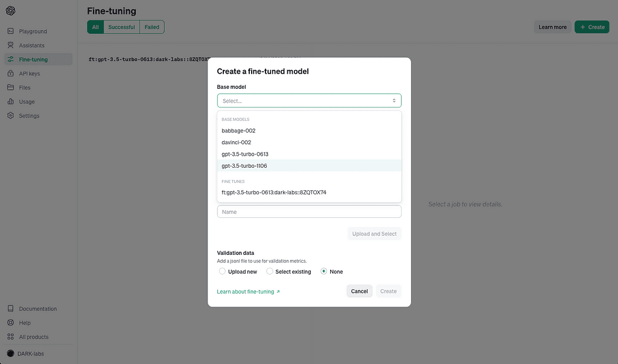
Task: Open the Usage label in sidebar
Action: pyautogui.click(x=27, y=102)
